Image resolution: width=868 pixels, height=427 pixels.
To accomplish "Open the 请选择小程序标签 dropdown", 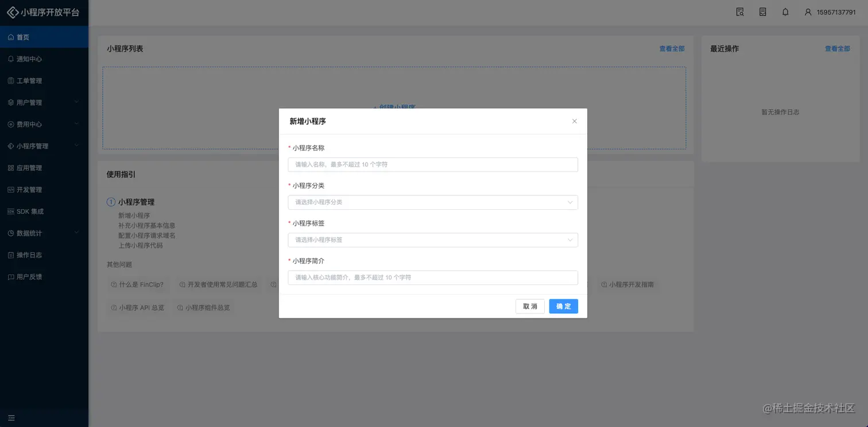I will pyautogui.click(x=433, y=240).
